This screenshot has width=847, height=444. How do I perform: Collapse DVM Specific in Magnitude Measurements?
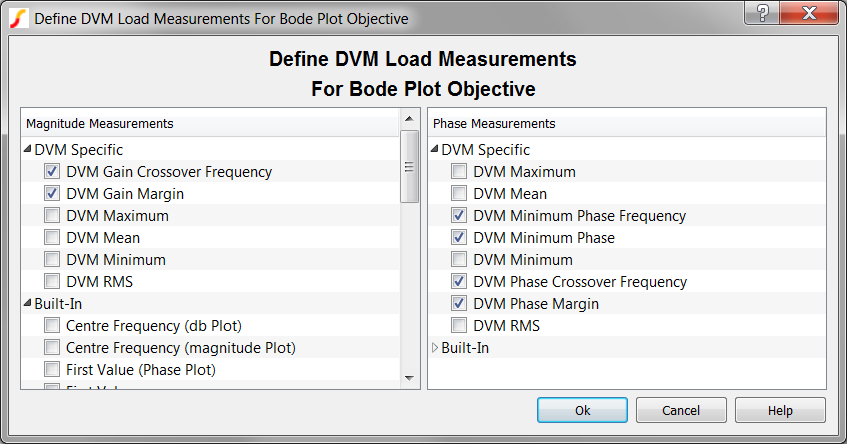pos(27,150)
